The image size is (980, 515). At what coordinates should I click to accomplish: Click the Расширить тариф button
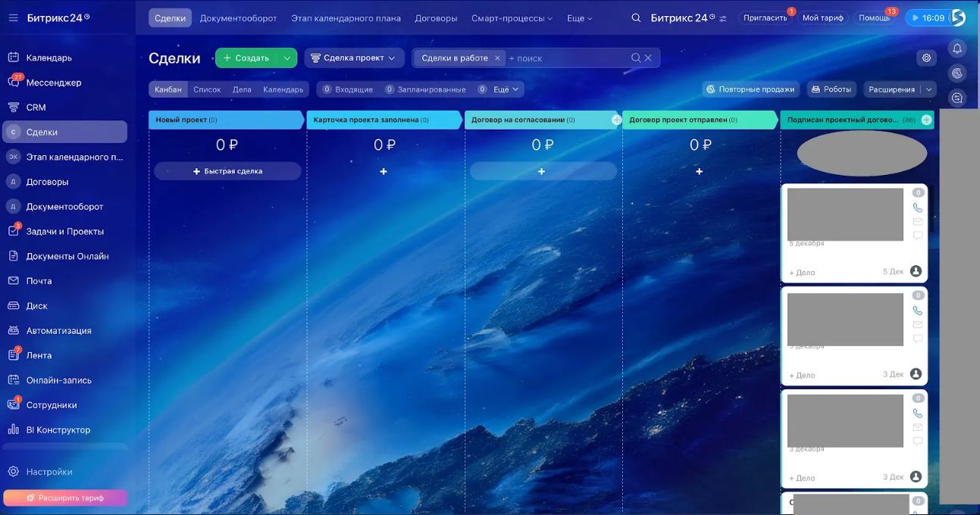(x=65, y=498)
